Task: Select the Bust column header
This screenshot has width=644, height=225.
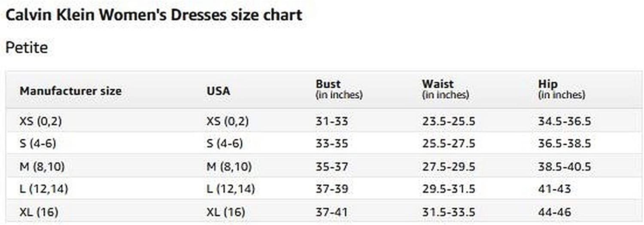Action: (328, 84)
